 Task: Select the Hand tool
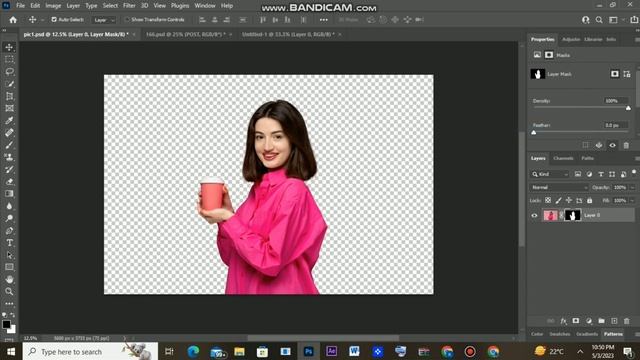[x=9, y=280]
